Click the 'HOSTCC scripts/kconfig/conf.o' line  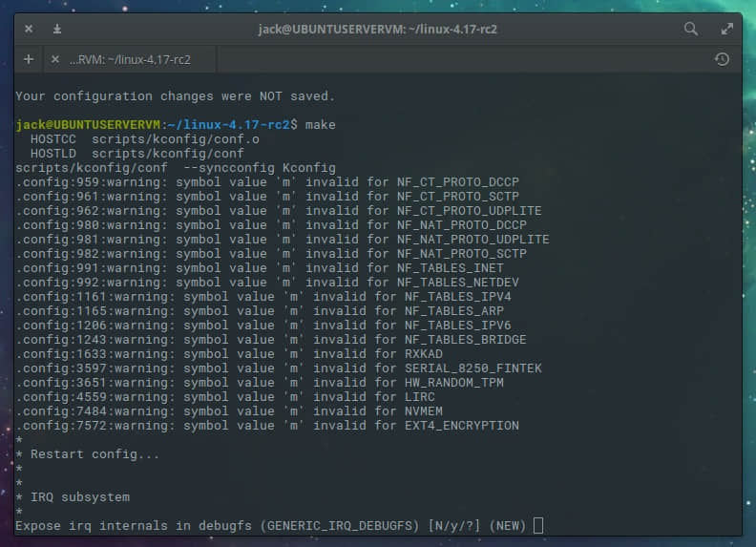[x=145, y=139]
